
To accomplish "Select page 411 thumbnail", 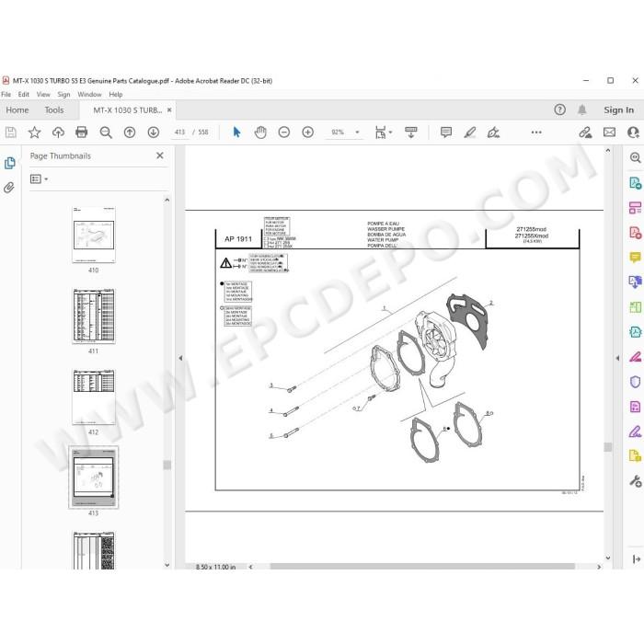I will [94, 316].
